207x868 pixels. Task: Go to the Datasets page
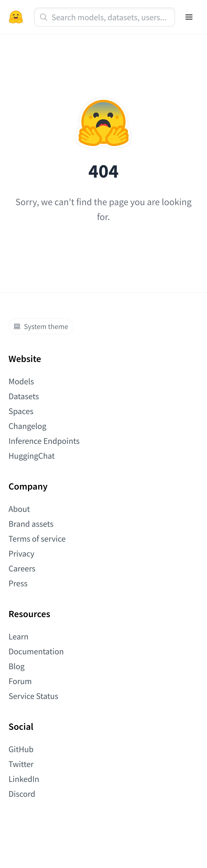tap(24, 396)
